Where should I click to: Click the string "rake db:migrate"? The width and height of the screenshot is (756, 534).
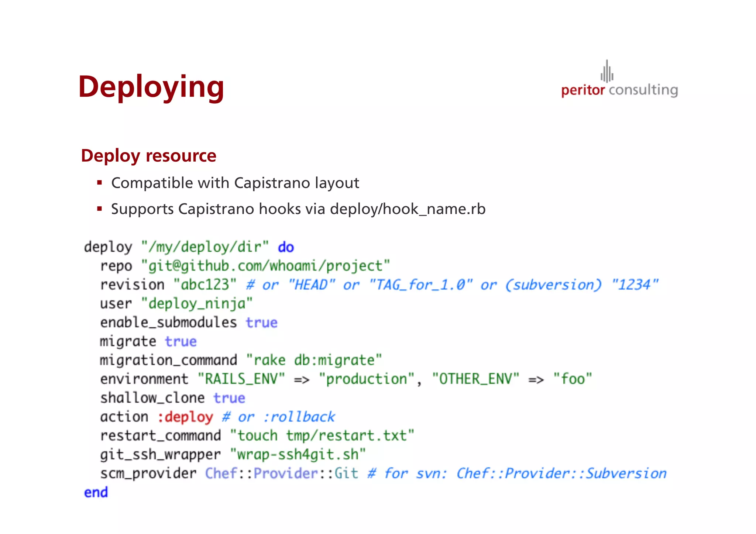point(314,360)
